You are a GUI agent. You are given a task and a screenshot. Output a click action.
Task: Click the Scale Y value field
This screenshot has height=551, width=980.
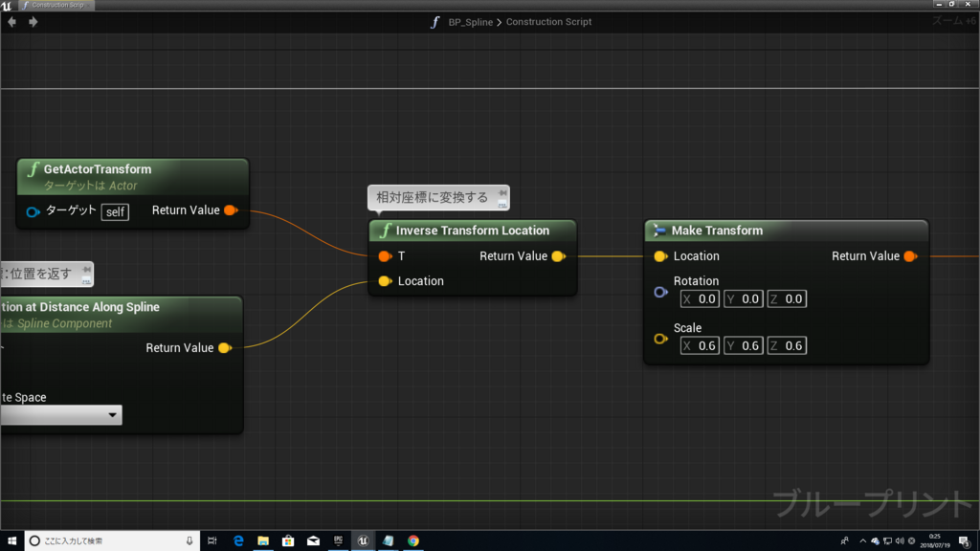743,346
